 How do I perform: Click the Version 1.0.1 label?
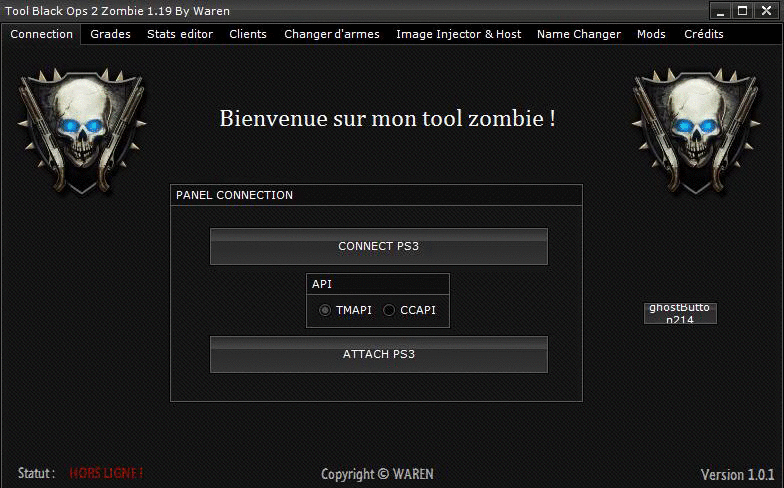pos(738,474)
